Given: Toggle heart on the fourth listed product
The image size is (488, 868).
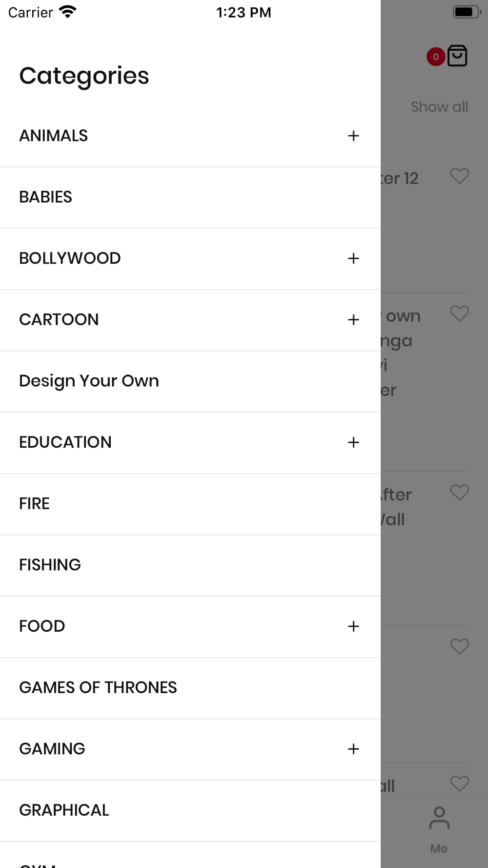Looking at the screenshot, I should click(459, 646).
